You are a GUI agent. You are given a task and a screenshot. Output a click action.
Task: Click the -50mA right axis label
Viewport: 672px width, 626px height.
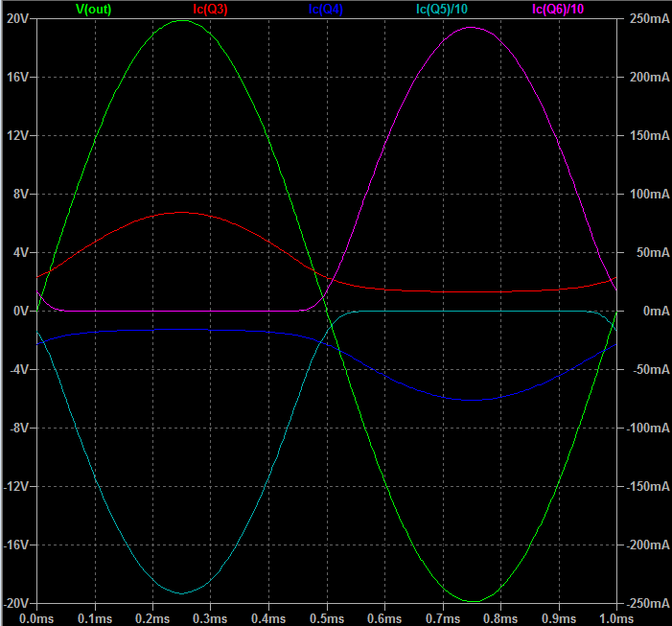[x=651, y=369]
